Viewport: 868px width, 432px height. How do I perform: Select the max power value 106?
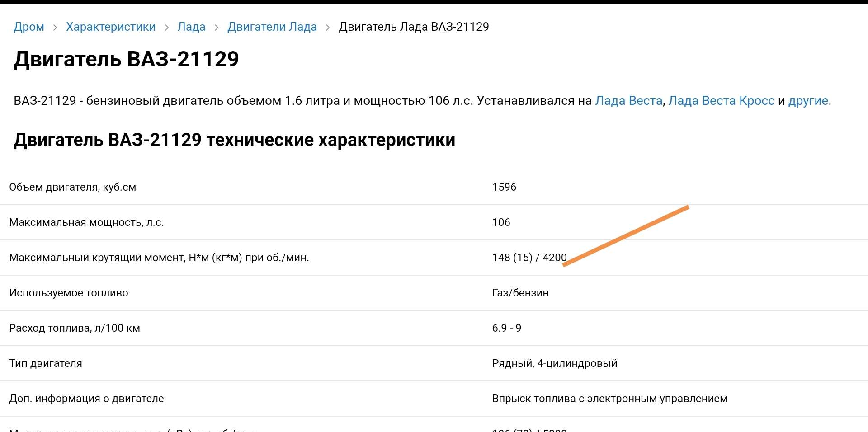coord(501,222)
